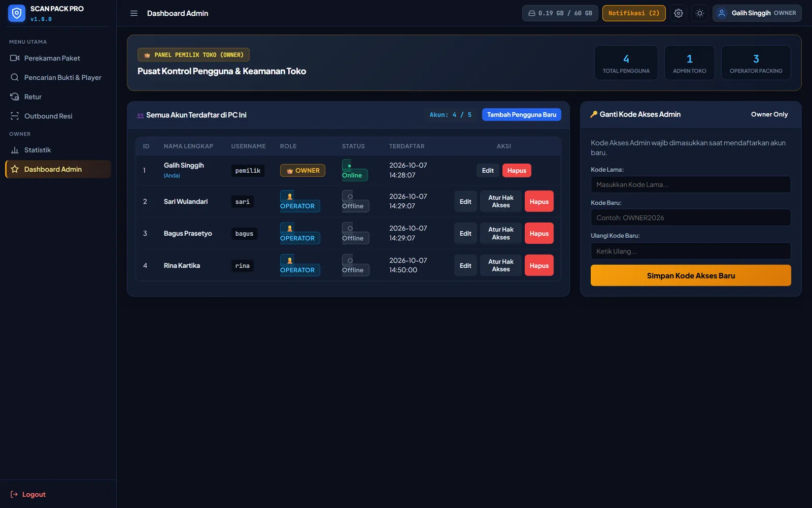Click the Logout link

tap(28, 494)
